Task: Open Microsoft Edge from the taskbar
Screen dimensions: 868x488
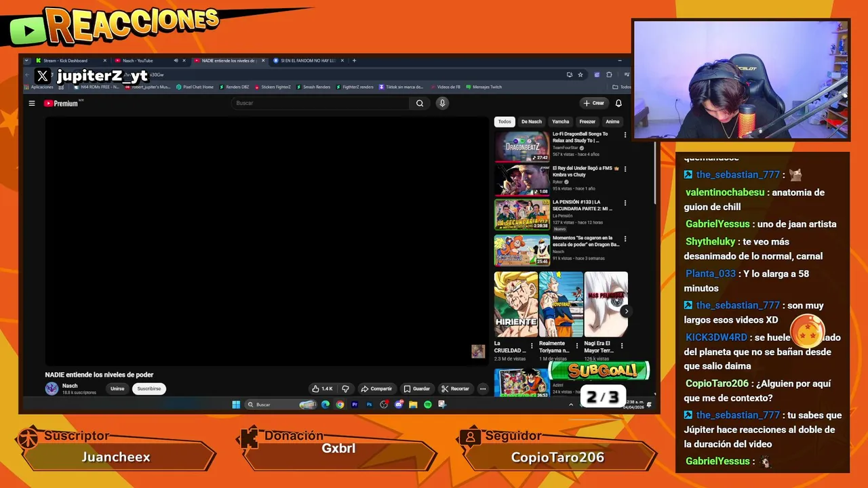Action: click(x=325, y=405)
